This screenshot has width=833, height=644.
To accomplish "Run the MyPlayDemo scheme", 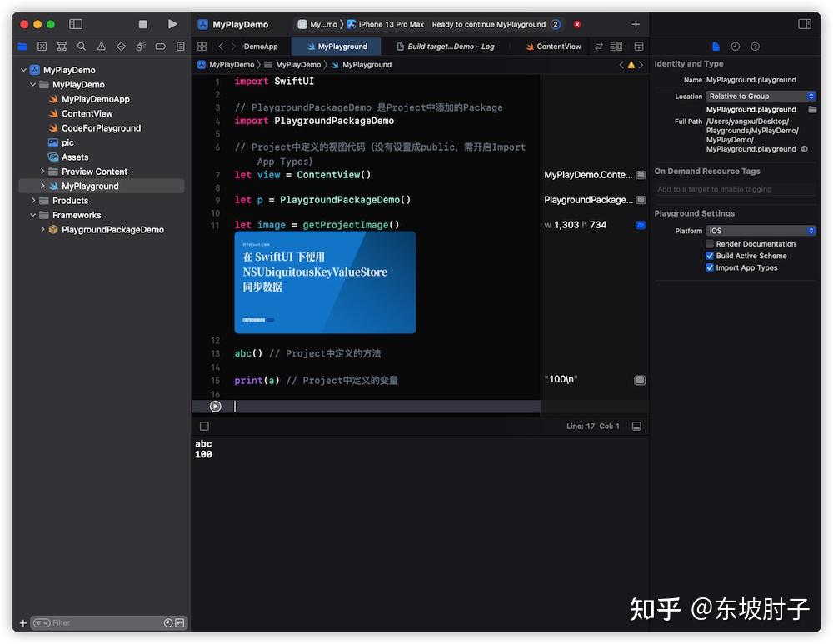I will click(172, 24).
